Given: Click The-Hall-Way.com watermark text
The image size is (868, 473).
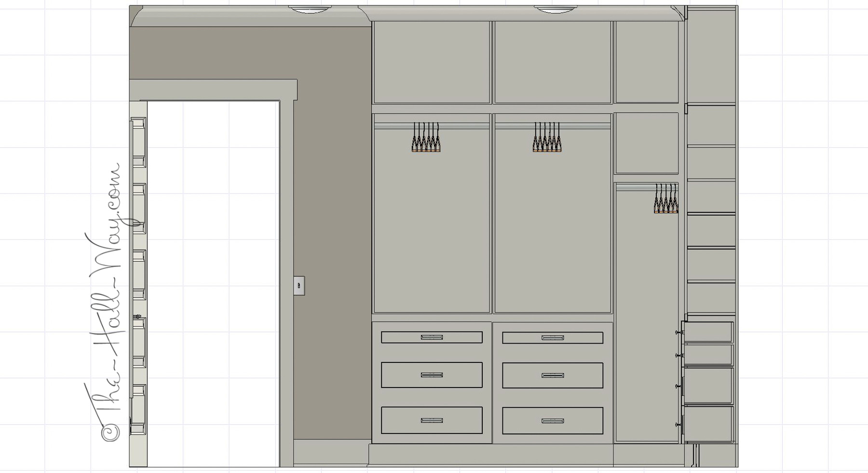Looking at the screenshot, I should pyautogui.click(x=110, y=304).
